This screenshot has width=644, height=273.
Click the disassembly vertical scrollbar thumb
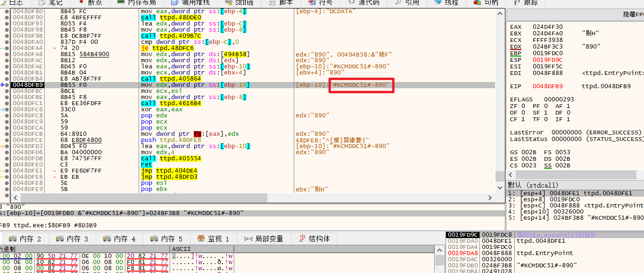[501, 176]
